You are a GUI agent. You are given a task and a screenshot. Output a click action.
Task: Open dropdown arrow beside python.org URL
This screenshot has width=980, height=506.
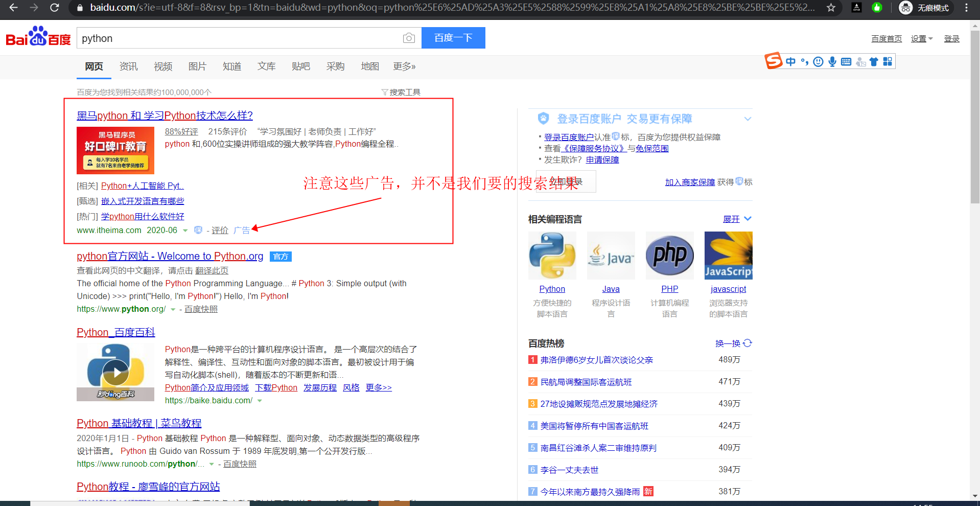click(x=173, y=309)
